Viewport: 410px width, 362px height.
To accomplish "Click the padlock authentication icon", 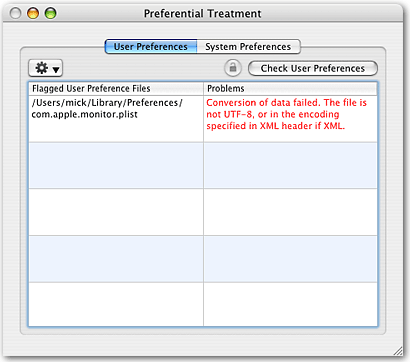I will click(233, 68).
